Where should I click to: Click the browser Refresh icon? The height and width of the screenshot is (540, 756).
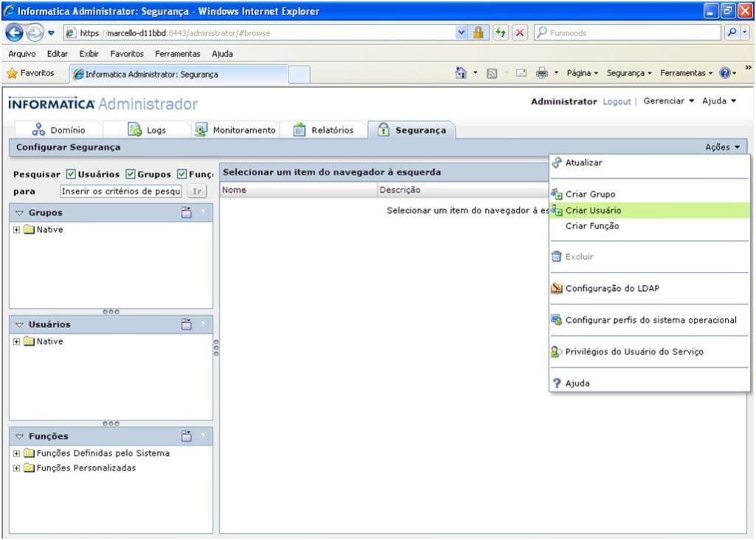(x=501, y=33)
